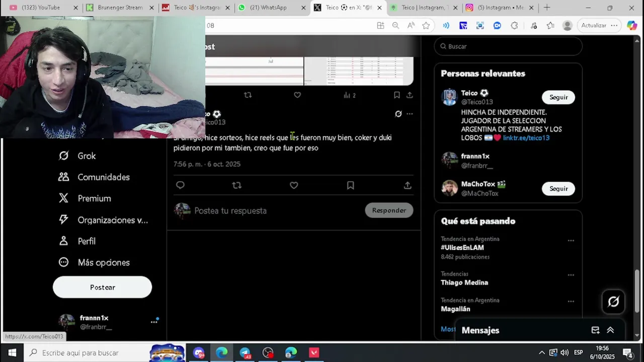Open Organizaciones verificadas in the sidebar
This screenshot has width=644, height=362.
coord(103,220)
